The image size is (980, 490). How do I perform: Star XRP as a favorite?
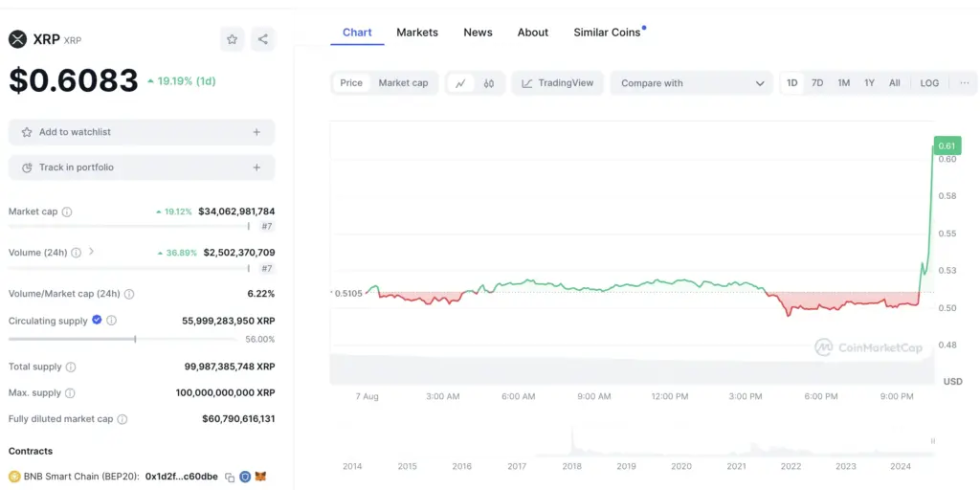tap(232, 39)
